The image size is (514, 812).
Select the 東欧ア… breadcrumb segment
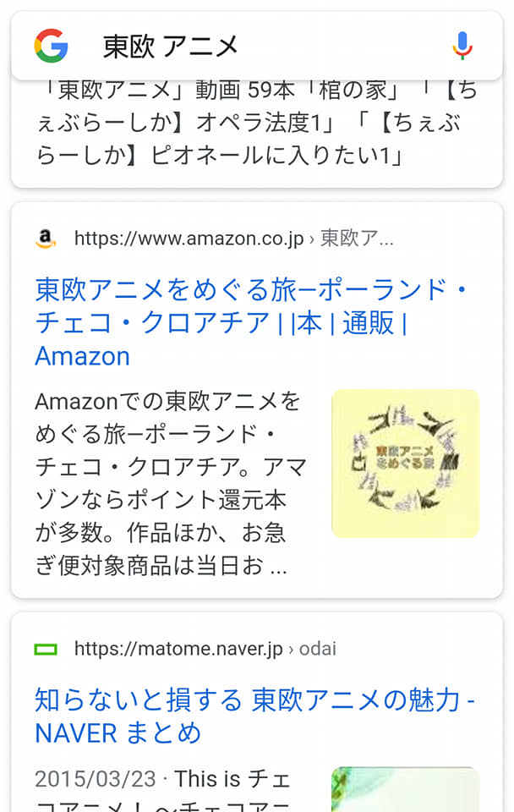coord(357,239)
